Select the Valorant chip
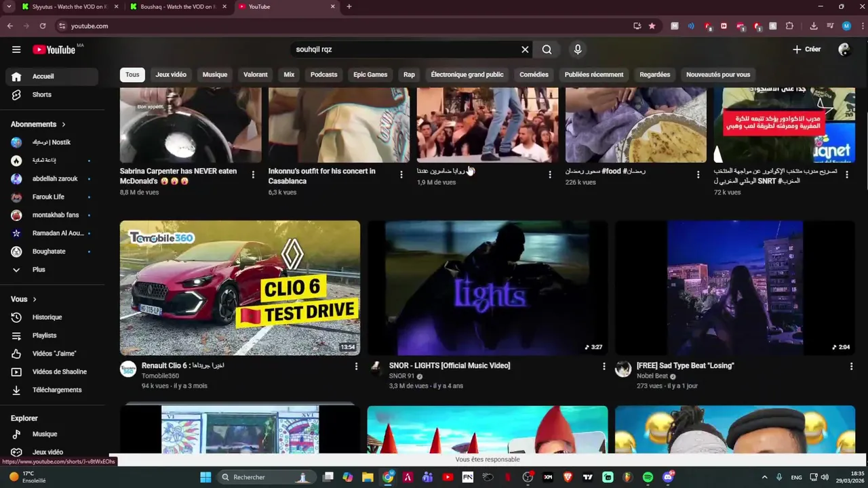Viewport: 868px width, 488px height. pos(256,75)
